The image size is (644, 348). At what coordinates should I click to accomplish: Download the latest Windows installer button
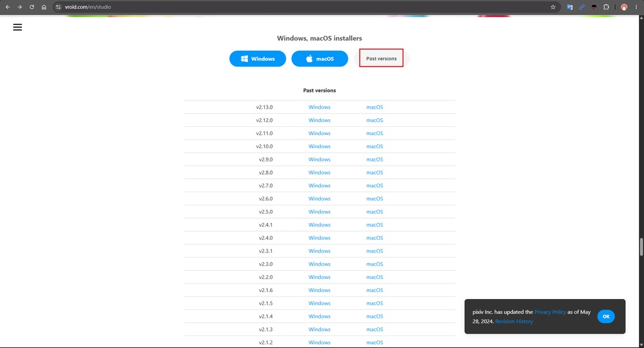(257, 58)
